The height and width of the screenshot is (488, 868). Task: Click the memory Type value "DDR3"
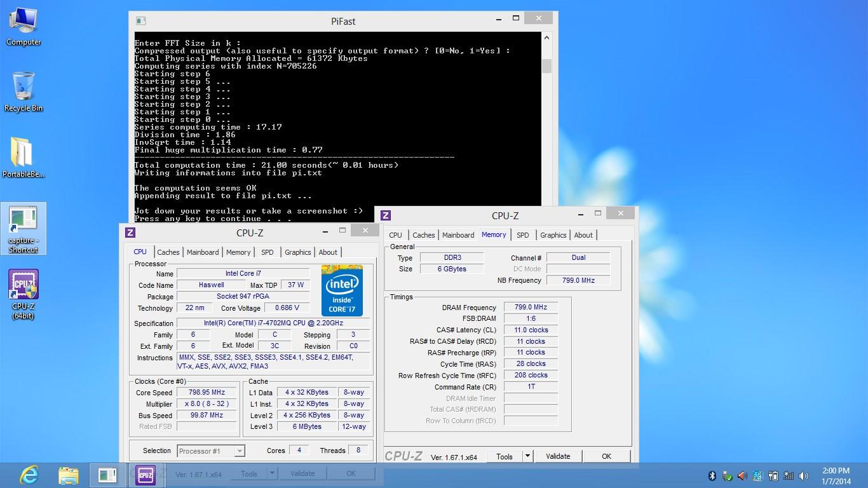click(x=451, y=258)
